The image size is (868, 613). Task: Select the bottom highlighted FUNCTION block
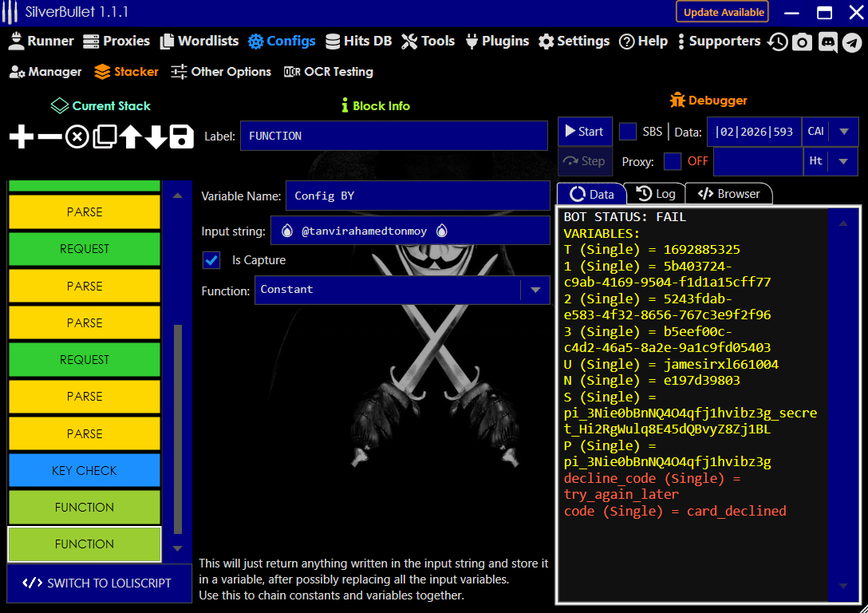[85, 544]
